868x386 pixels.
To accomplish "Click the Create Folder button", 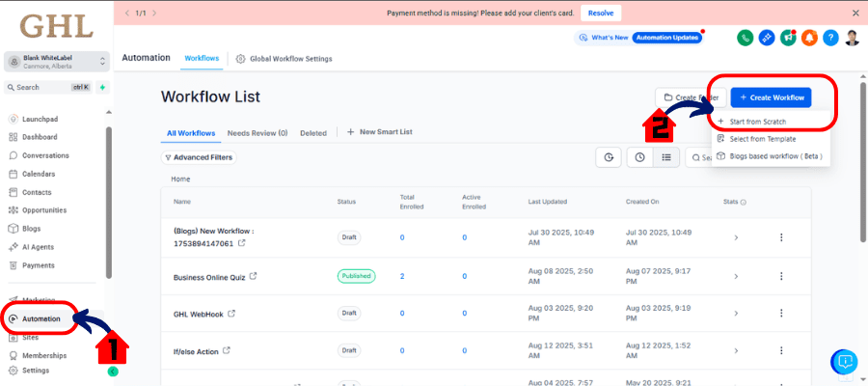I will pos(691,97).
